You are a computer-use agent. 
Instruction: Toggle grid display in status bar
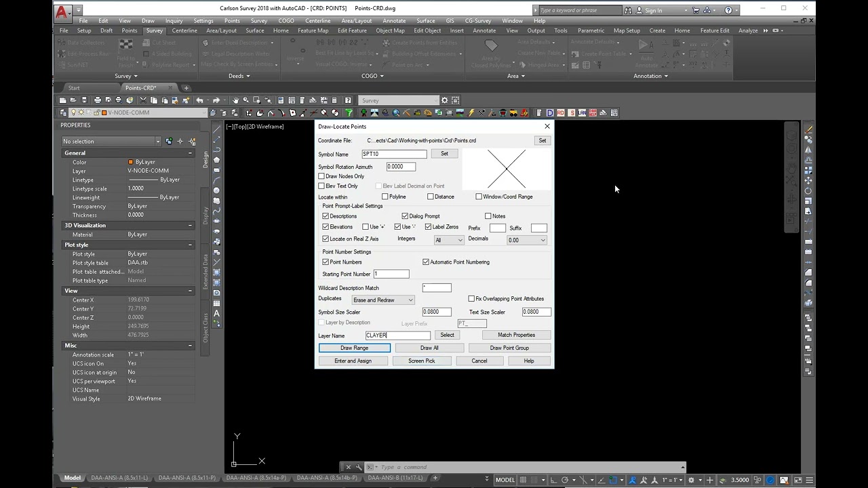coord(523,480)
